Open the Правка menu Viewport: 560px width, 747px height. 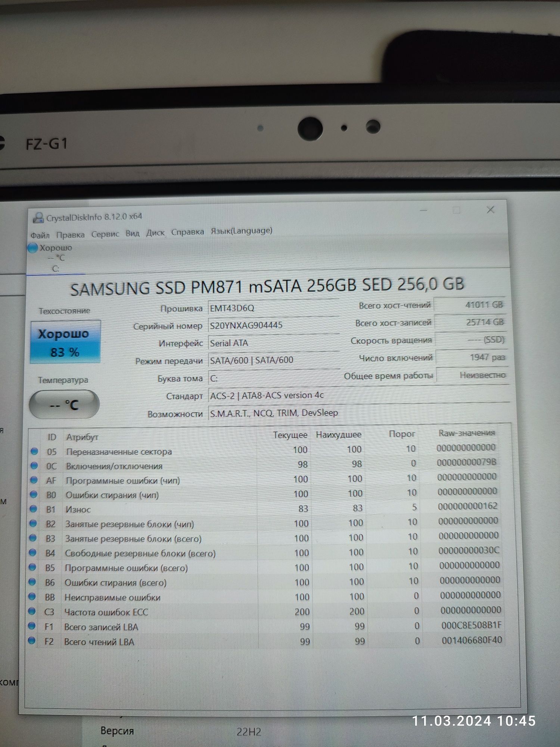tap(71, 235)
